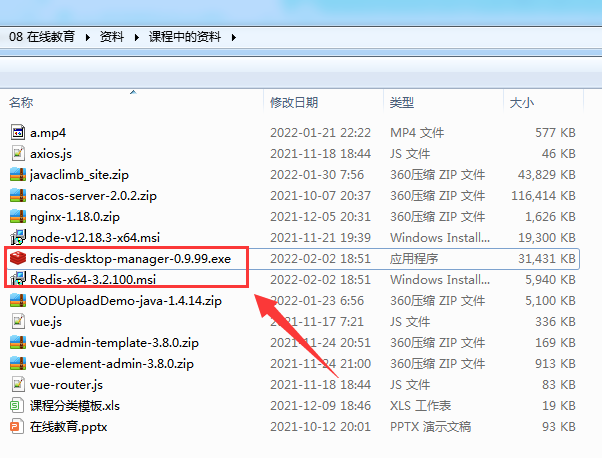This screenshot has width=602, height=458.
Task: Select file name 课程分类模板.xls
Action: [75, 406]
